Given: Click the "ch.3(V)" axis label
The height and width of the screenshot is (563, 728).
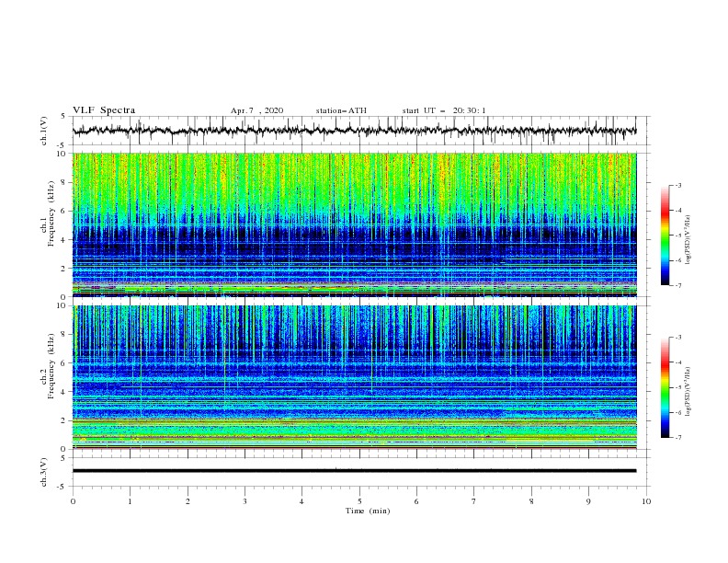Looking at the screenshot, I should (44, 472).
